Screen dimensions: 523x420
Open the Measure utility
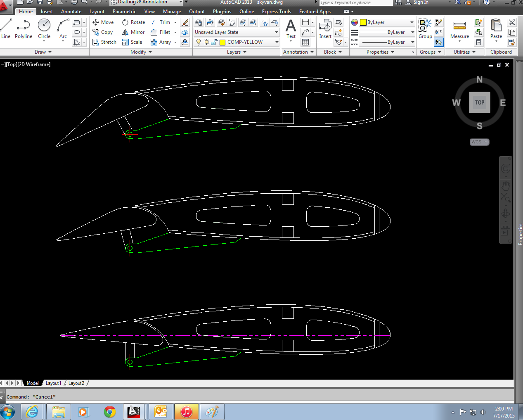pyautogui.click(x=459, y=28)
